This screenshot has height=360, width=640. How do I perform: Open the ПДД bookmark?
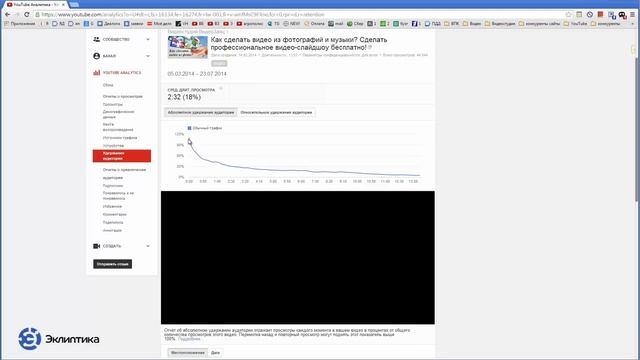click(433, 24)
